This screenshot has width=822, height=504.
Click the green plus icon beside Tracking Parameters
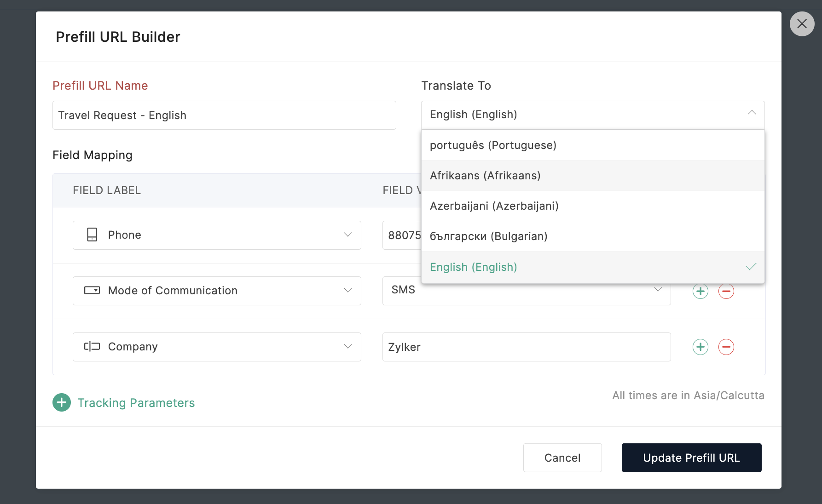(x=62, y=402)
